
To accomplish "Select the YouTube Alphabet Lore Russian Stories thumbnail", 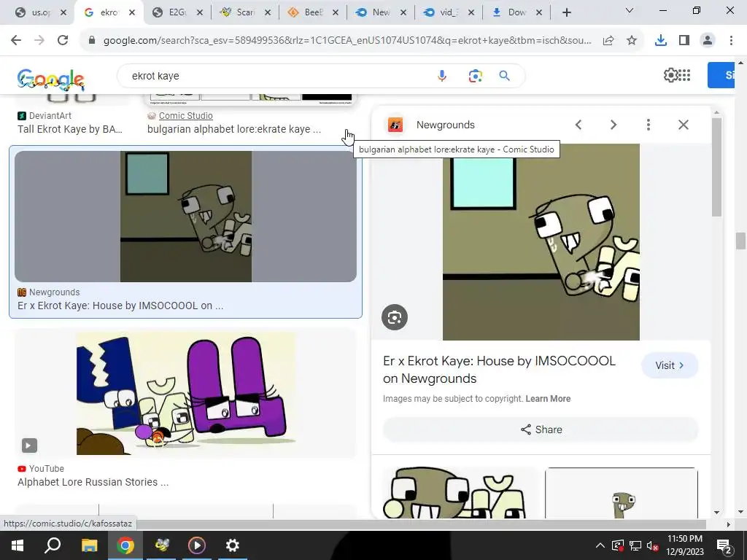I will point(185,394).
